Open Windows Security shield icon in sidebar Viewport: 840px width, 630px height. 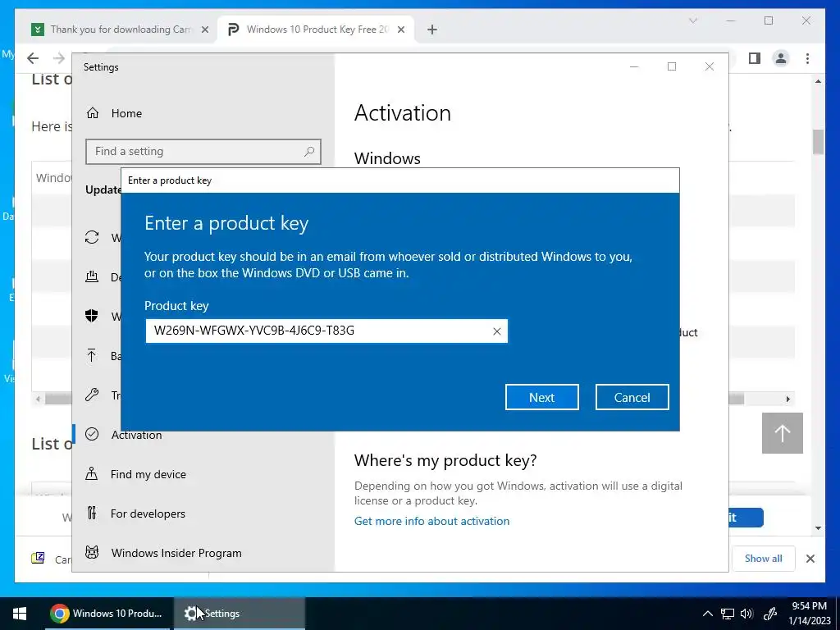[92, 316]
